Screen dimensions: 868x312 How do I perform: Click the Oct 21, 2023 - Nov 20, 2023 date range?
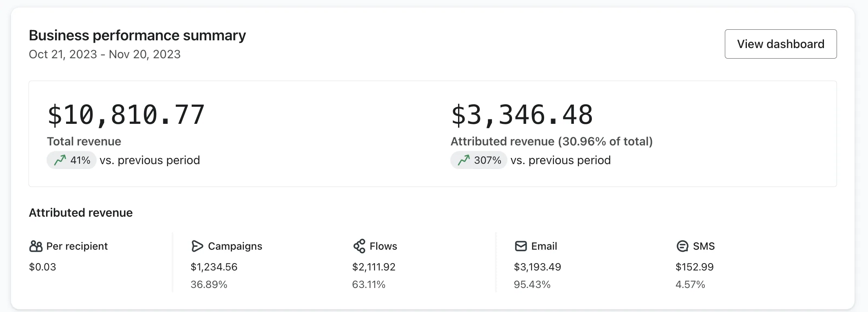(105, 54)
